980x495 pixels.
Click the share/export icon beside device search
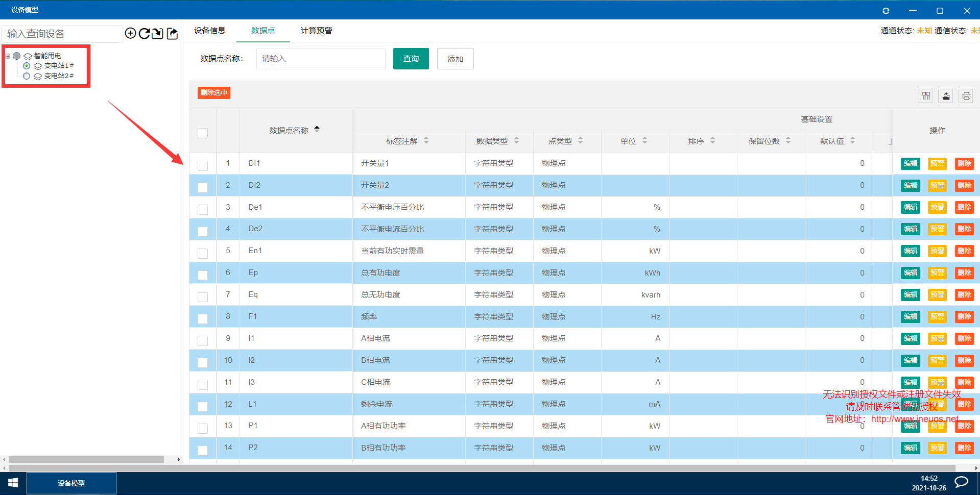(x=173, y=34)
